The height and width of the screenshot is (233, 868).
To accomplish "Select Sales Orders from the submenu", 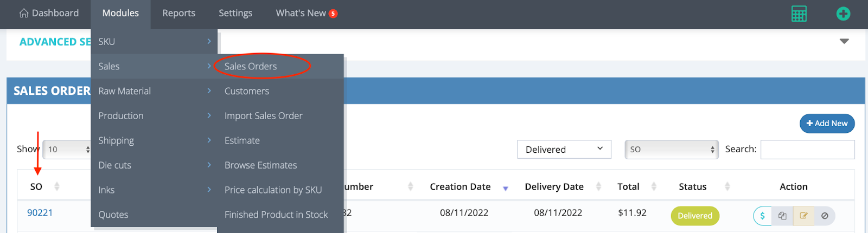I will pyautogui.click(x=251, y=66).
